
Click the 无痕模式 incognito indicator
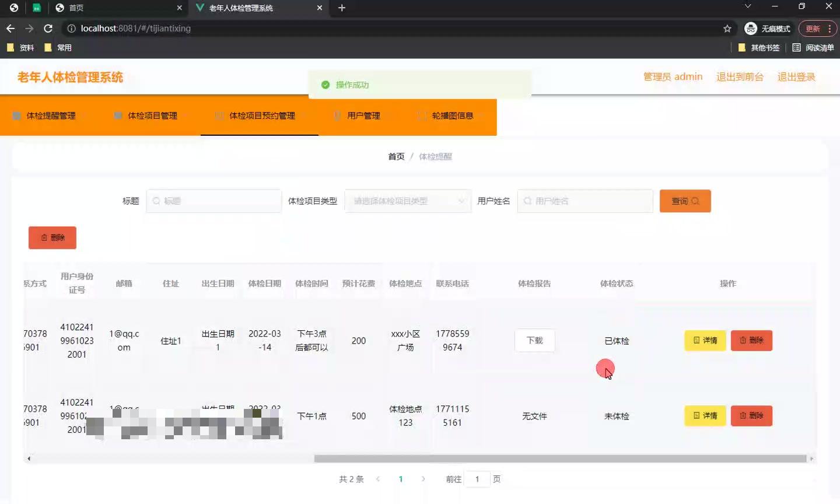768,29
